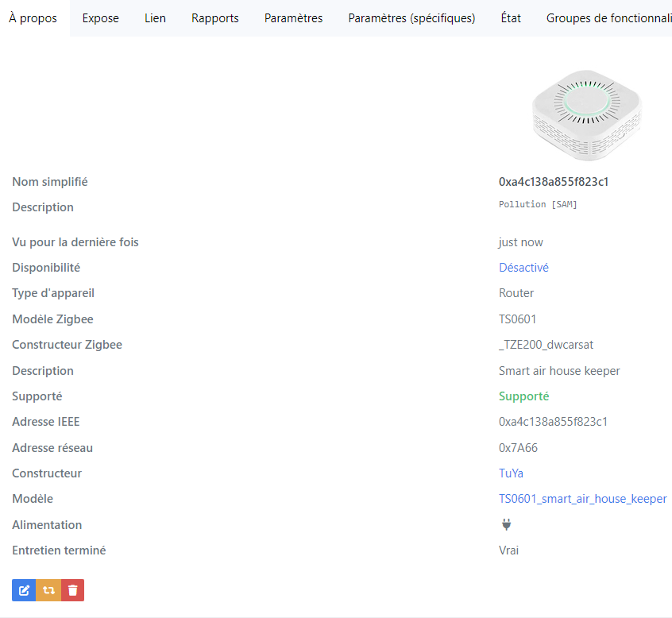Open the Lien tab
The height and width of the screenshot is (618, 672).
[x=155, y=18]
